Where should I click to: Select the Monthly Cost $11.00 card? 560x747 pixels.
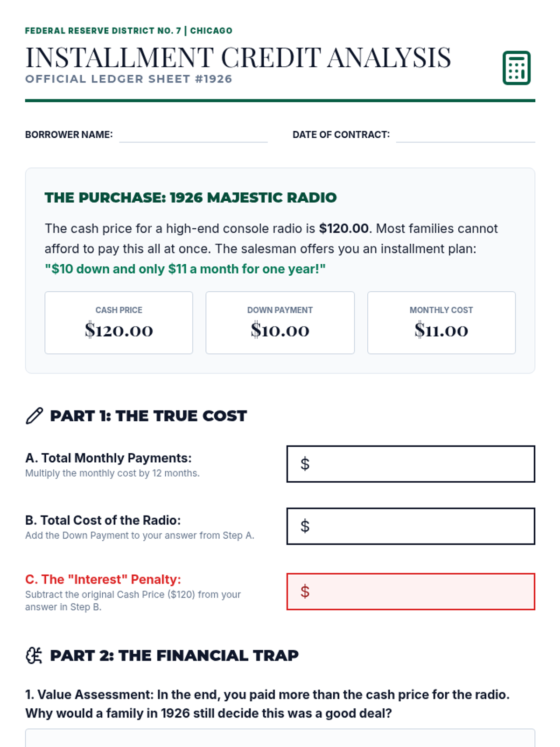pyautogui.click(x=441, y=323)
